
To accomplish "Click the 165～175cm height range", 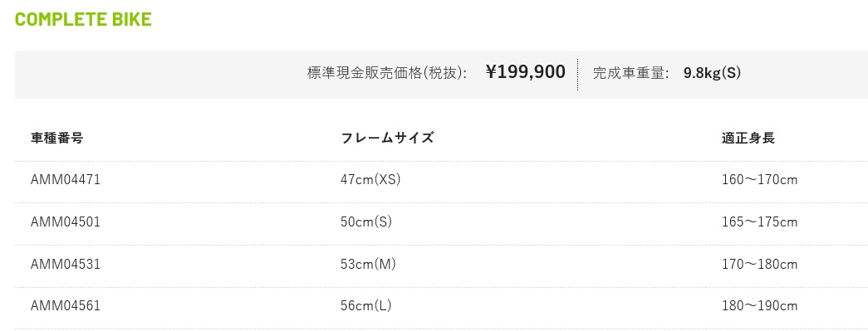I will click(x=759, y=221).
